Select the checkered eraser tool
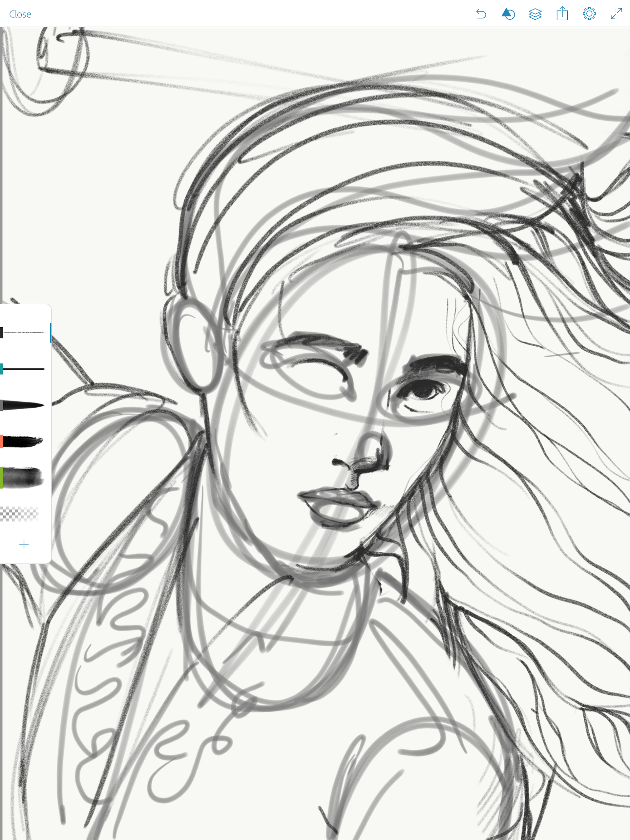Viewport: 630px width, 840px height. click(x=20, y=514)
